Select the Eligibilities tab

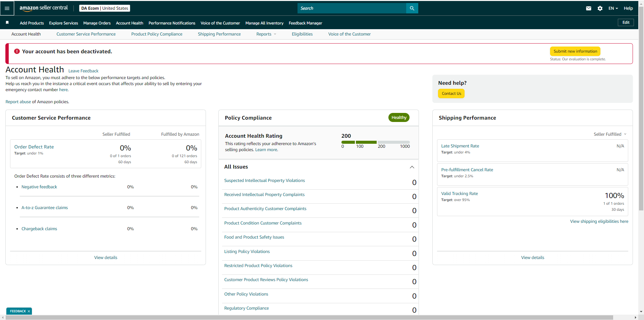click(302, 34)
